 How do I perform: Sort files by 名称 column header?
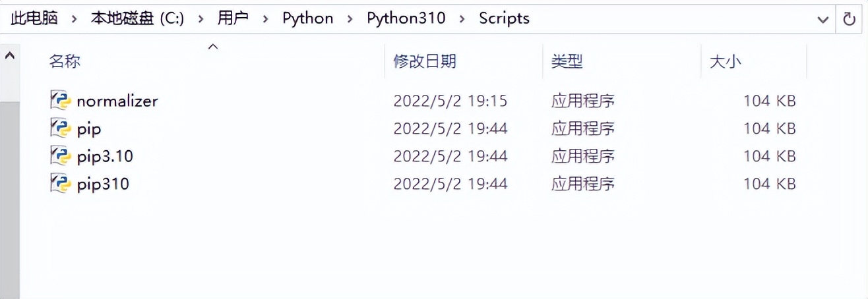pyautogui.click(x=65, y=62)
